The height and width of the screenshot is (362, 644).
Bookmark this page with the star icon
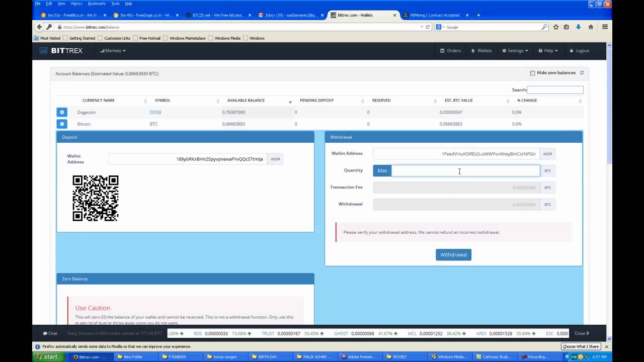pos(556,27)
